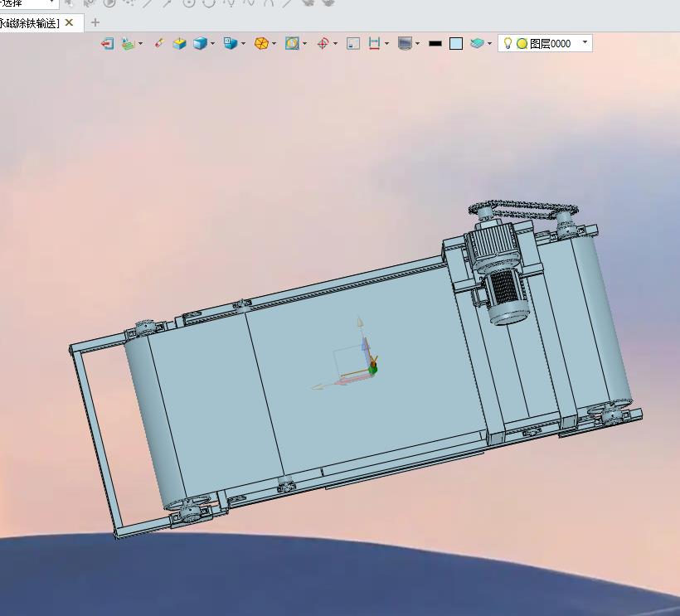680x616 pixels.
Task: Click the black line color swatch
Action: click(435, 43)
